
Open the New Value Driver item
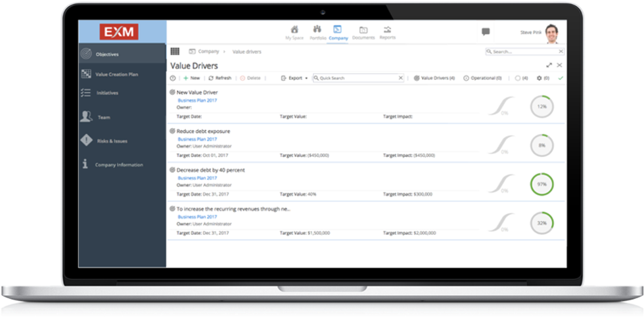pos(197,93)
